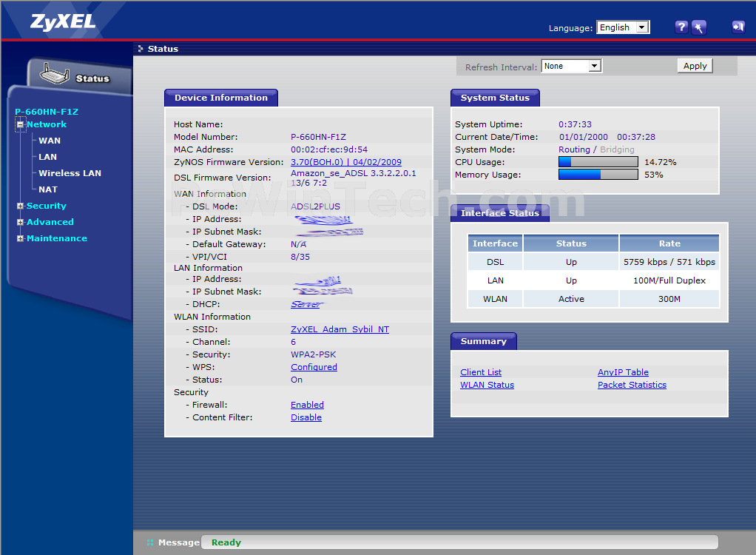756x555 pixels.
Task: Open the Advanced menu section
Action: point(50,222)
